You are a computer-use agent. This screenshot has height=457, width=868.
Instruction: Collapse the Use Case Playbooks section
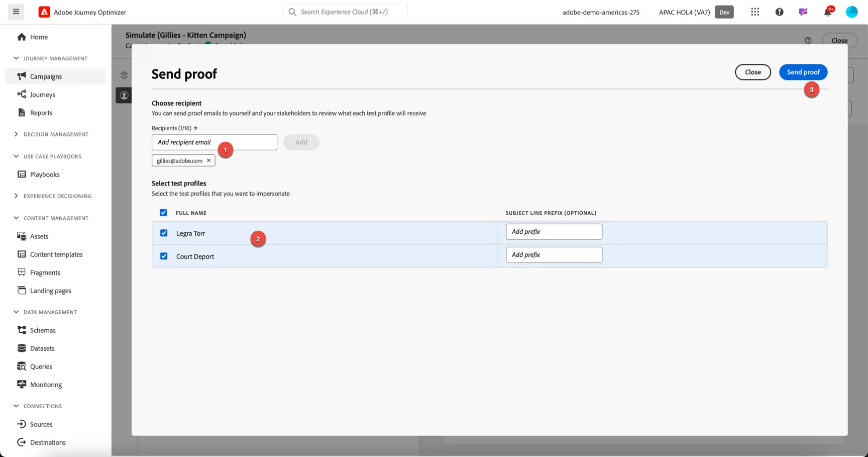pyautogui.click(x=16, y=156)
